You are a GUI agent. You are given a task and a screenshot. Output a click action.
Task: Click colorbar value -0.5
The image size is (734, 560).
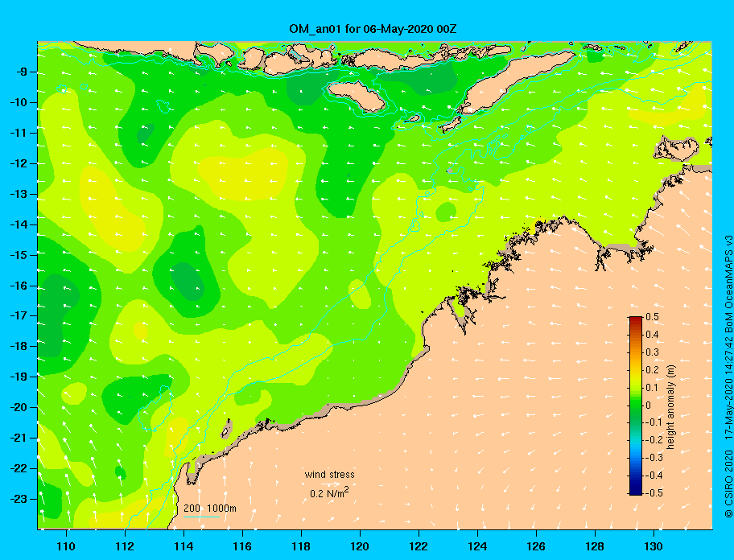[654, 493]
